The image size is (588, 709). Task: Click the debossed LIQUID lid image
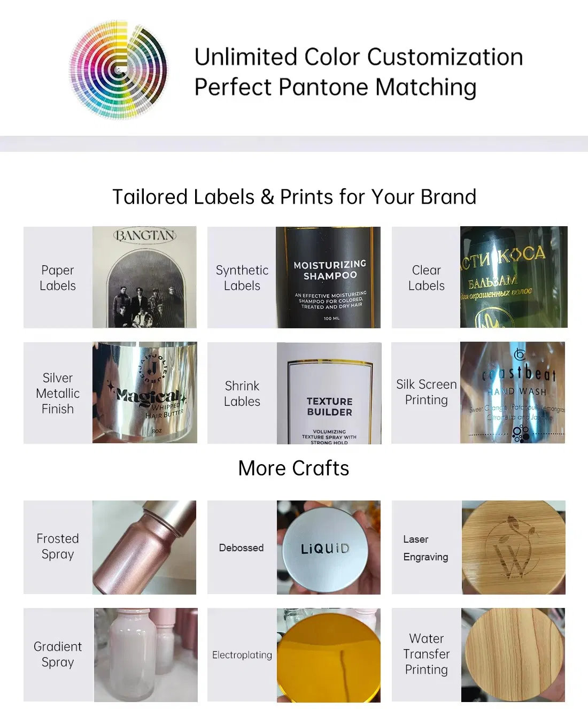coord(328,547)
